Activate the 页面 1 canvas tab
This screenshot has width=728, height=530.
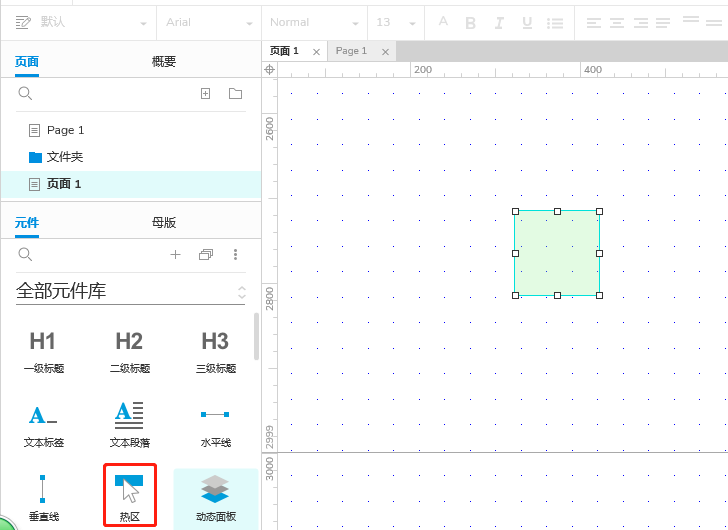[284, 51]
